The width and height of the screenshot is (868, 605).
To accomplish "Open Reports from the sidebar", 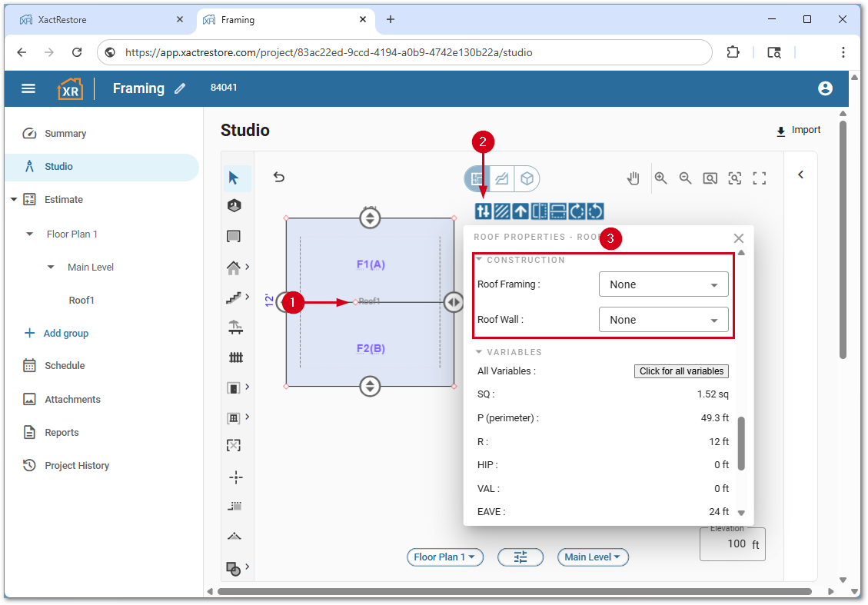I will (x=62, y=433).
